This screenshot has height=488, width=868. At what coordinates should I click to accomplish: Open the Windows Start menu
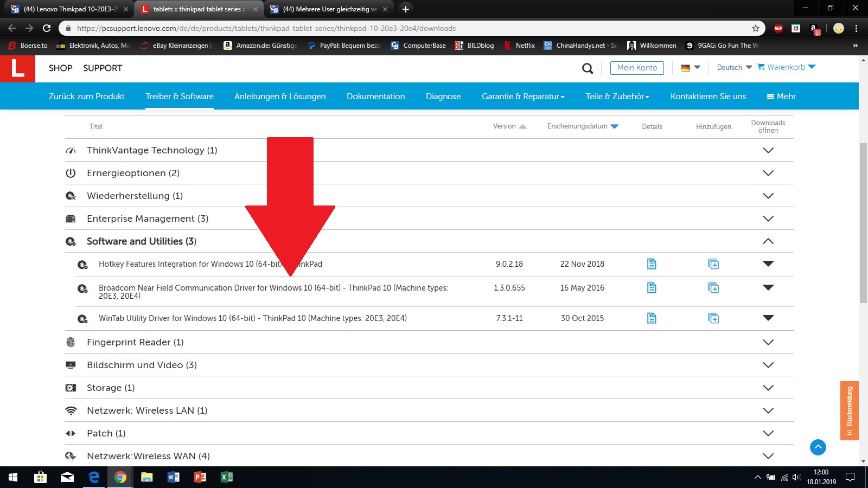pos(13,477)
